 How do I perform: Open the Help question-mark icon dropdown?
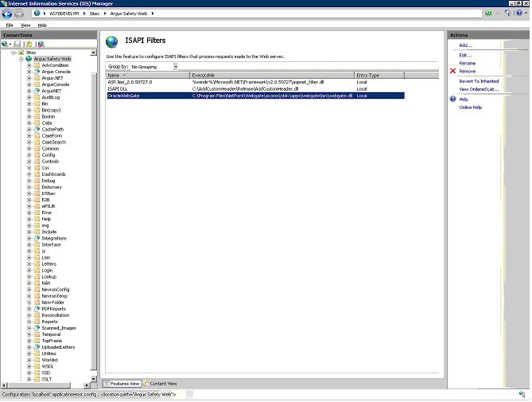tap(521, 14)
